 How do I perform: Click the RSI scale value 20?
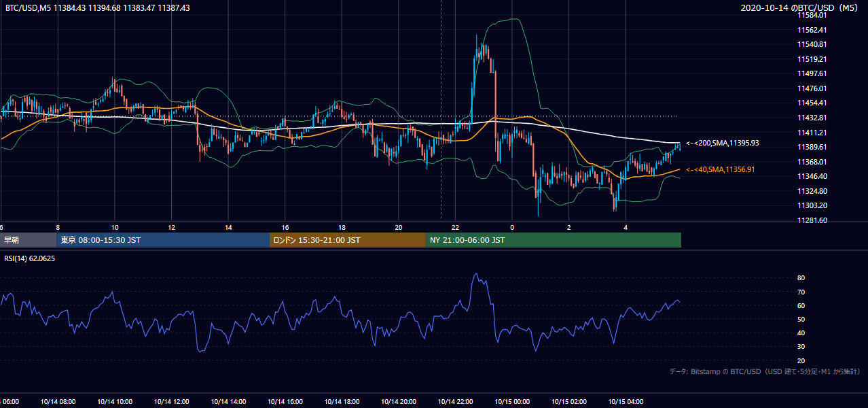801,360
